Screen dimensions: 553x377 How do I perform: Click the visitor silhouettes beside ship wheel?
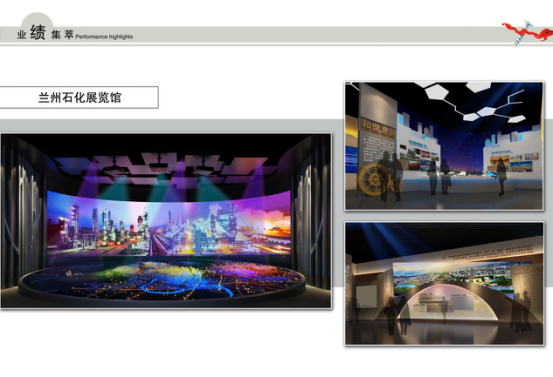click(390, 175)
